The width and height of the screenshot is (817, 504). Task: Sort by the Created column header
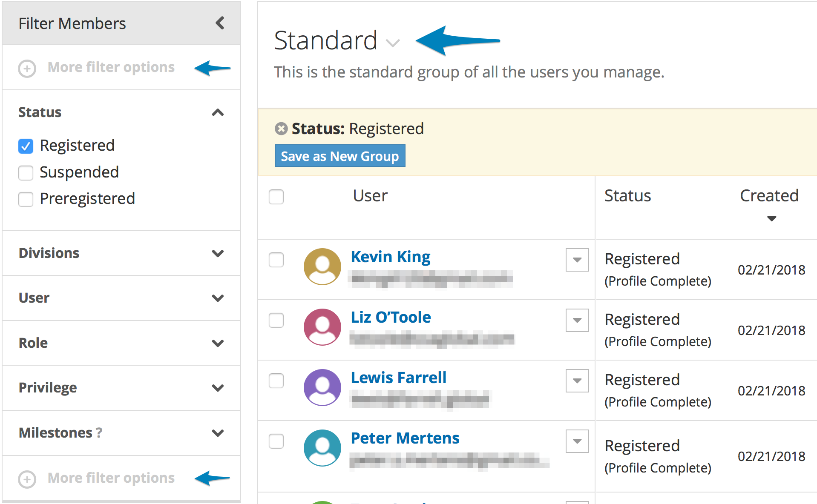[769, 196]
